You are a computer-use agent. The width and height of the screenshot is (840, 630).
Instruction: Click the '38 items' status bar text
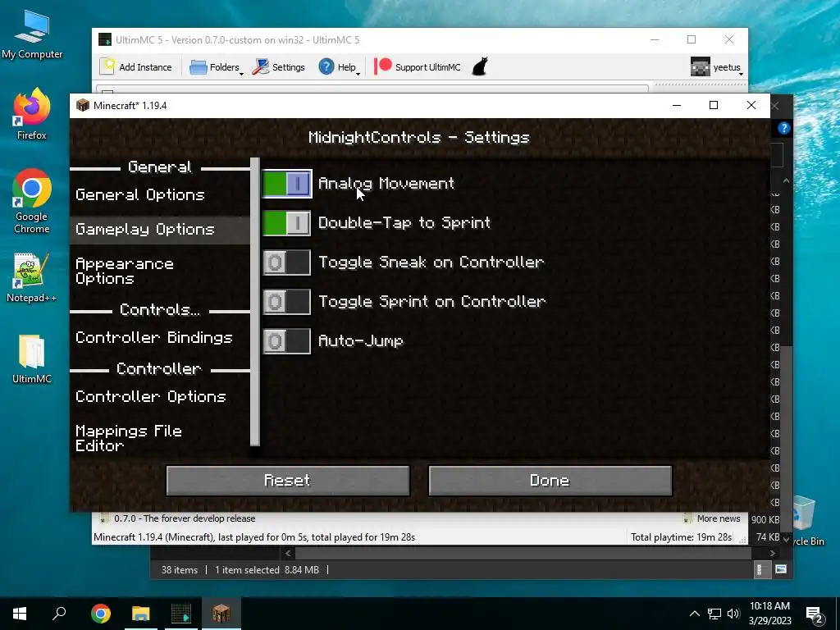180,570
